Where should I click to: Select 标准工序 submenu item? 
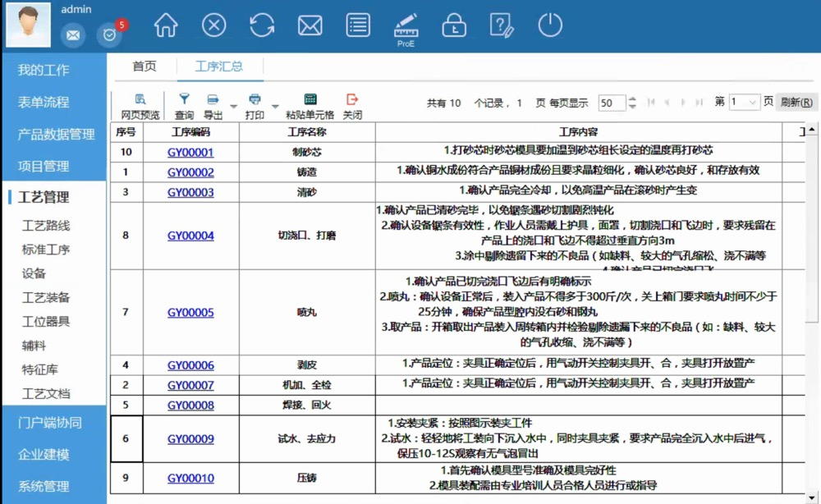coord(46,250)
